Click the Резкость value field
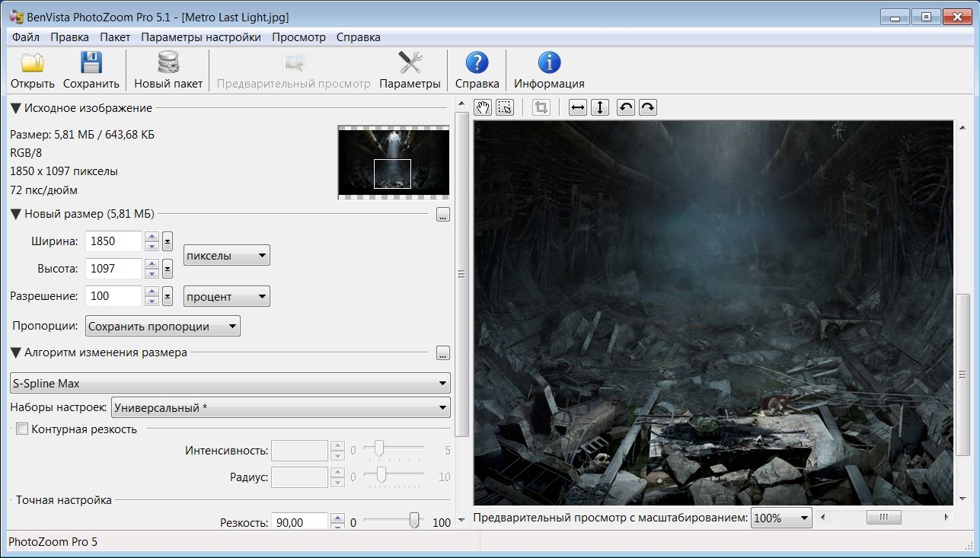The width and height of the screenshot is (980, 558). 299,522
